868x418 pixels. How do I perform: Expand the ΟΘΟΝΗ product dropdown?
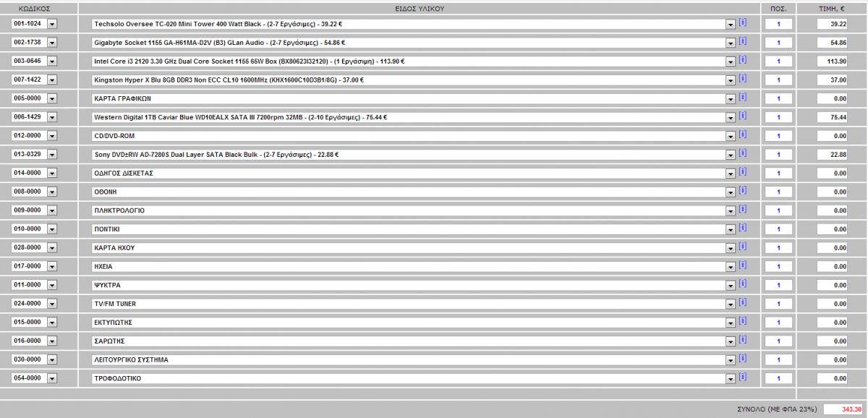coord(730,192)
